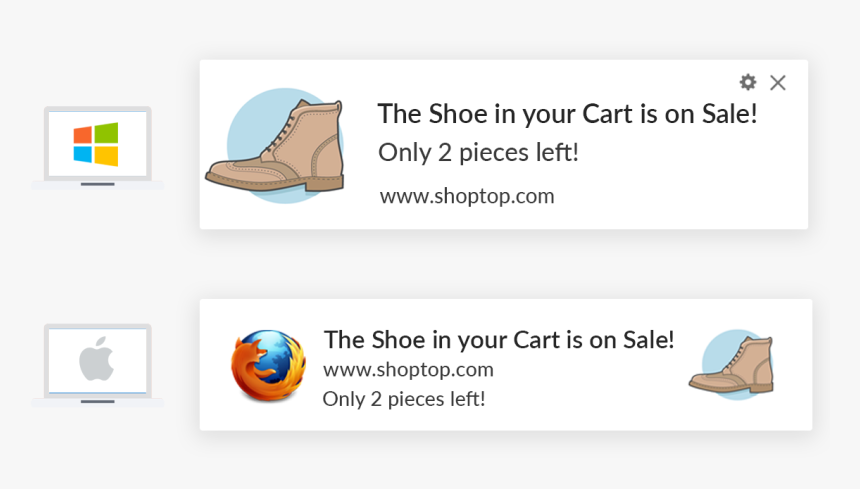Visit www.shoptop.com in the top notification

click(x=467, y=196)
